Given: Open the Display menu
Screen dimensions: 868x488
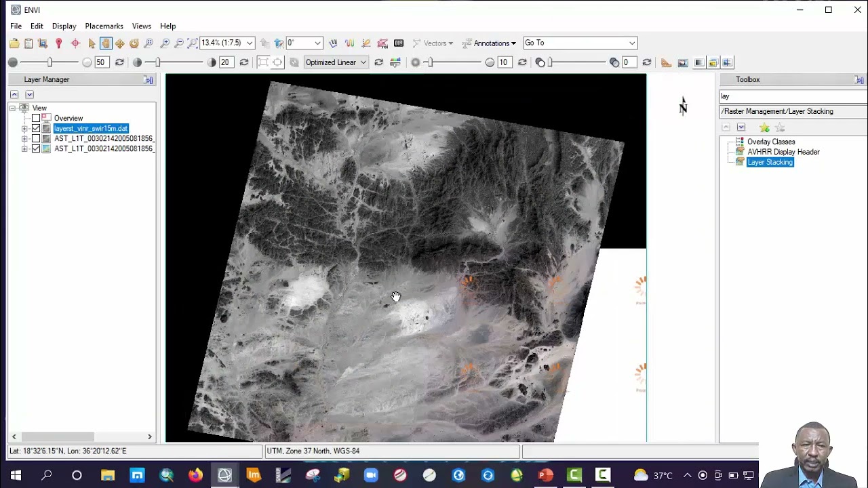Looking at the screenshot, I should 64,26.
